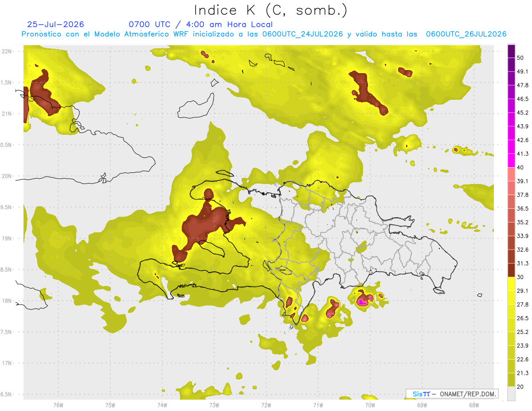Click the colorbar value "47.8"

(523, 85)
